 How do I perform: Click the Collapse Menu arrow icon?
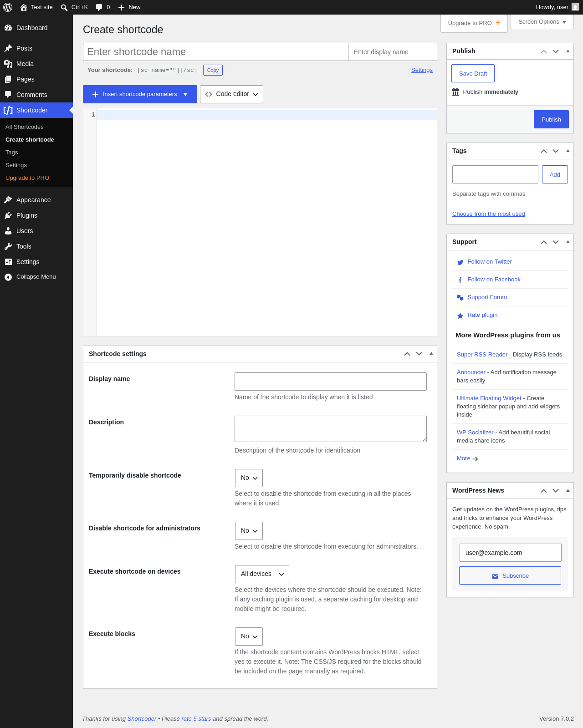pyautogui.click(x=8, y=277)
